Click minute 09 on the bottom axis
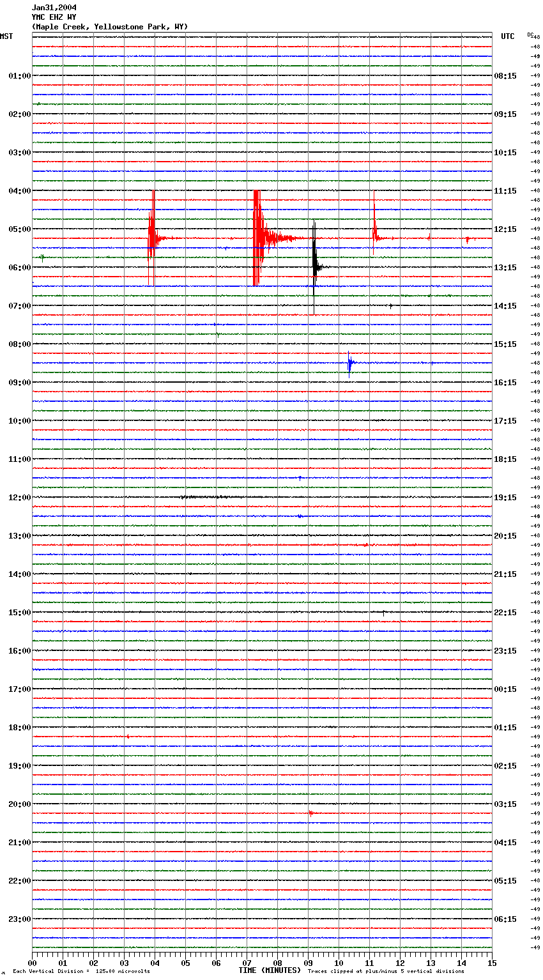Screen dimensions: 543x980 pyautogui.click(x=308, y=963)
